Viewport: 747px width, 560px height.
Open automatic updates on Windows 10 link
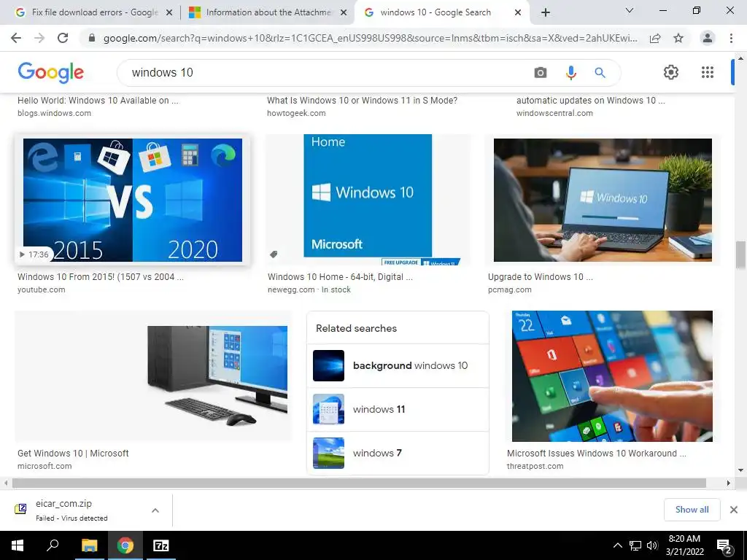[591, 101]
